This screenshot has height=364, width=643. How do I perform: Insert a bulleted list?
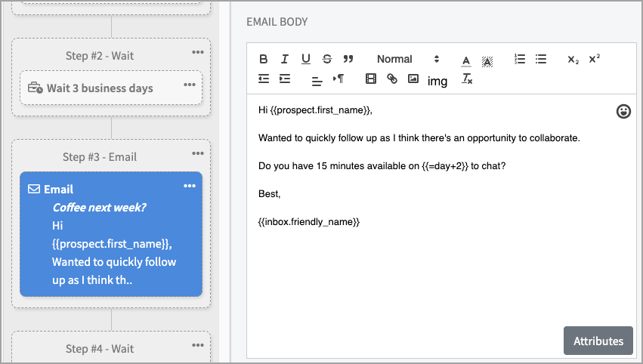(541, 59)
